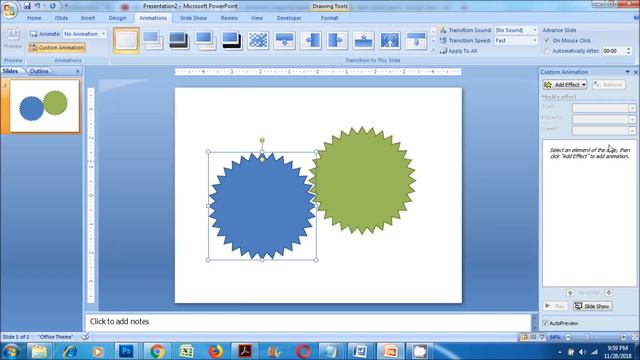Open the View ribbon tab
This screenshot has width=640, height=360.
[257, 18]
